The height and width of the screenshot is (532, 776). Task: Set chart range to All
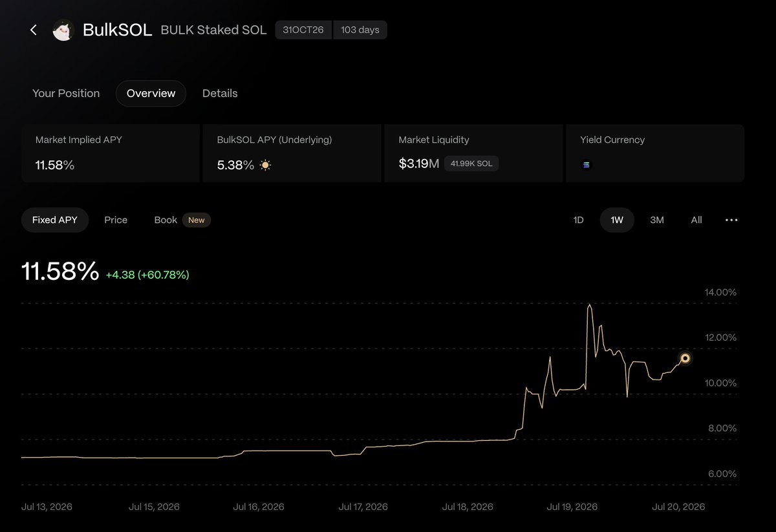coord(696,220)
